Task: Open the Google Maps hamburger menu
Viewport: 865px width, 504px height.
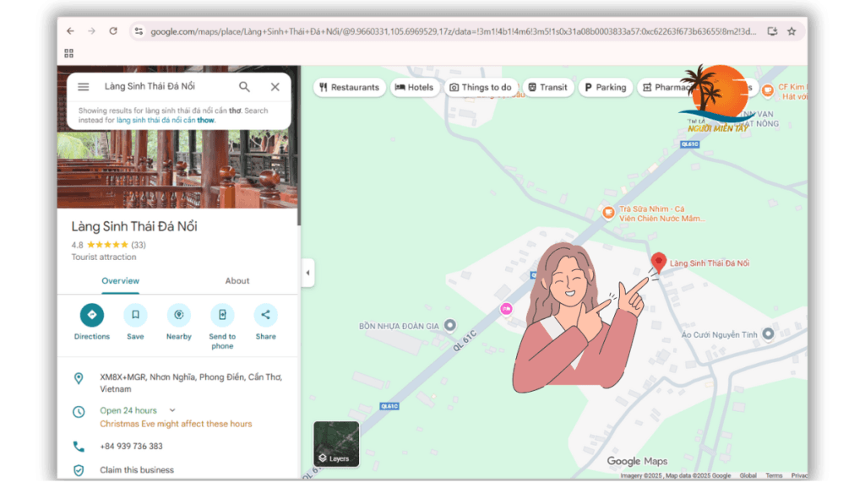Action: point(84,87)
